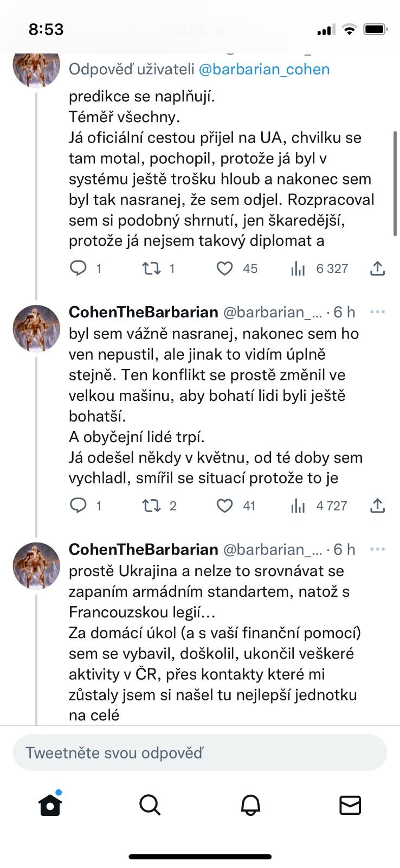Image resolution: width=400 pixels, height=868 pixels.
Task: Retweet the post with 1 retweet
Action: 151,269
